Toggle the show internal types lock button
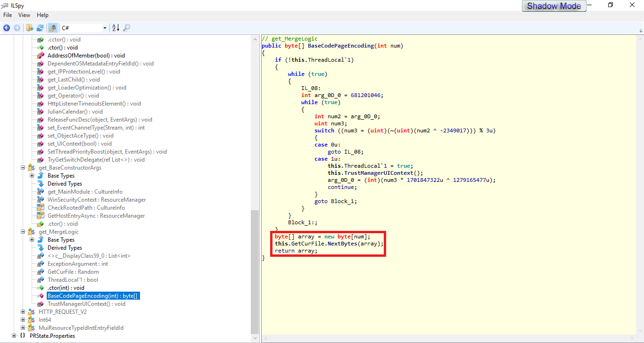 (52, 28)
